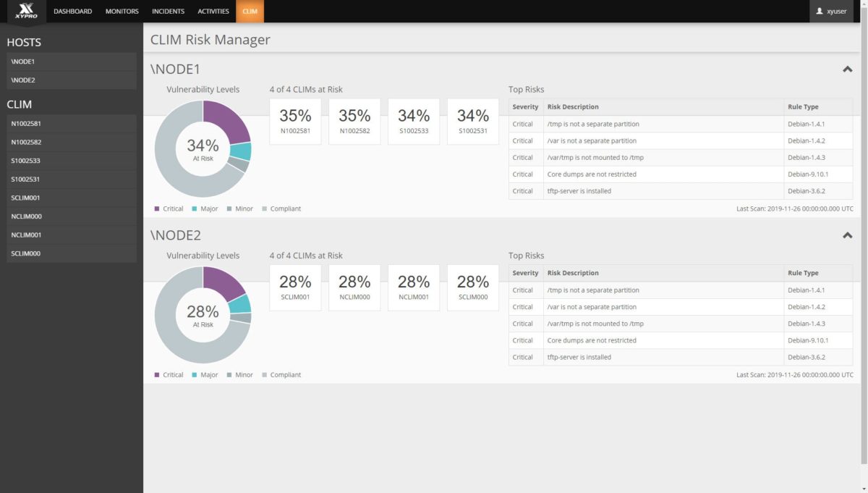
Task: Collapse the \NODE1 section chevron
Action: tap(847, 69)
